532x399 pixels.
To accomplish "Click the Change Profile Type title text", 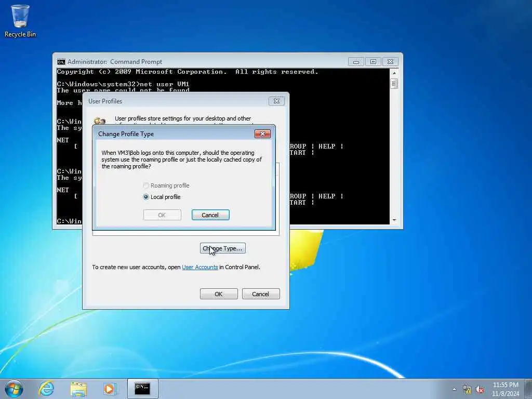I will click(126, 134).
